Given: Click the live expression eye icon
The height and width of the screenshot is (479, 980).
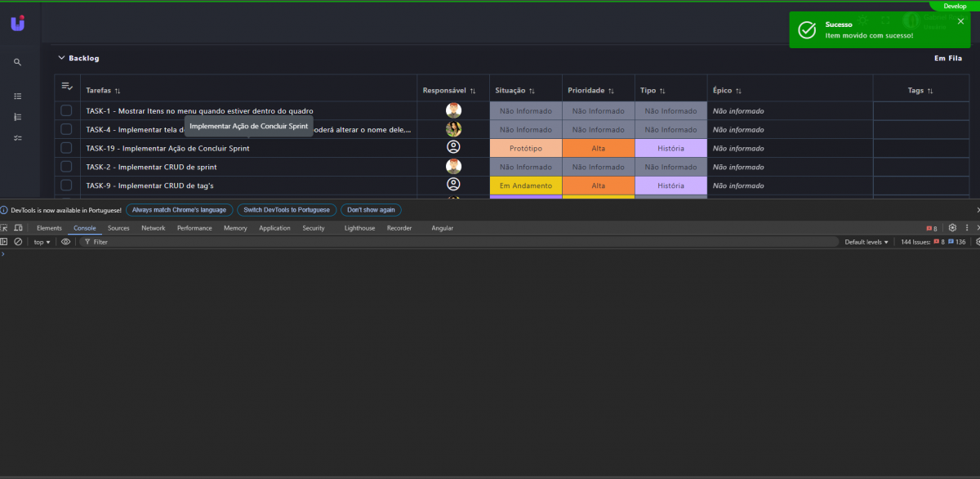Looking at the screenshot, I should [x=66, y=242].
